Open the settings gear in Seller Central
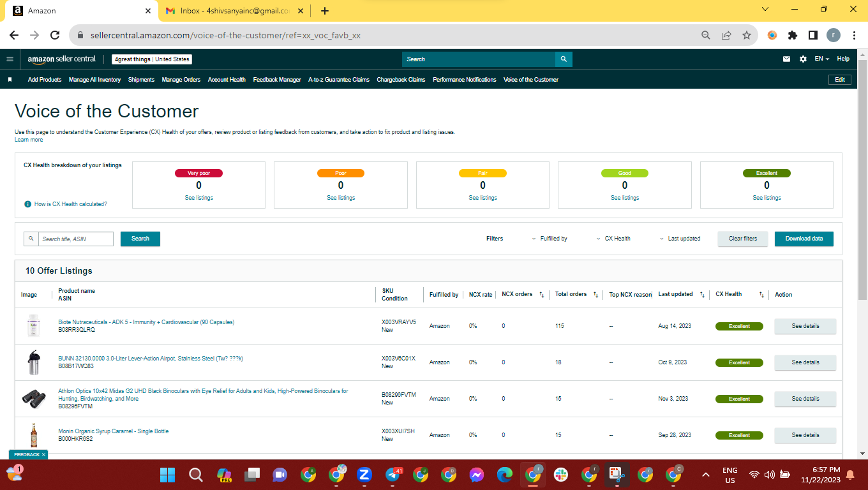868x490 pixels. pos(803,59)
